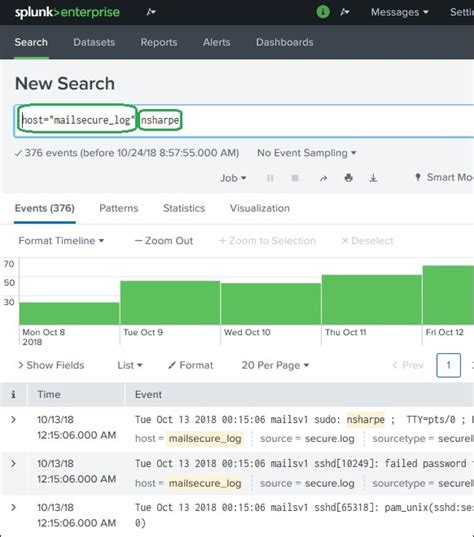
Task: Select the Tue Oct 9 timeline bar
Action: [170, 303]
